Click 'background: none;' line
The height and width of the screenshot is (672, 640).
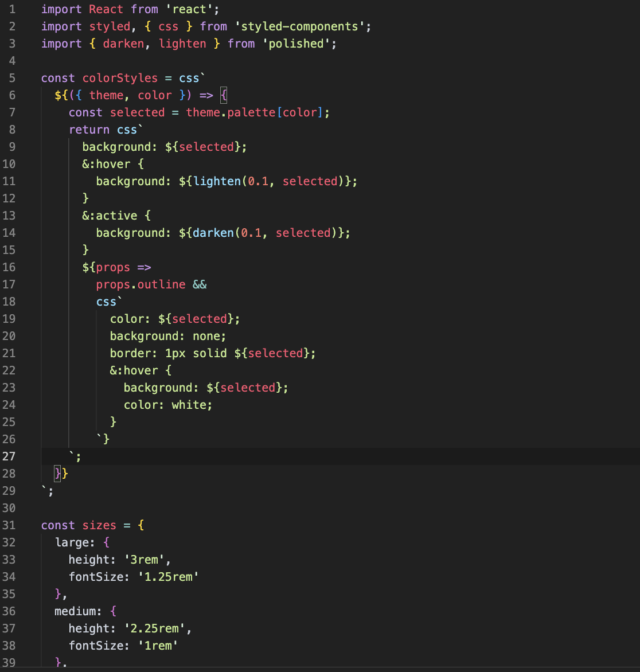[x=168, y=336]
